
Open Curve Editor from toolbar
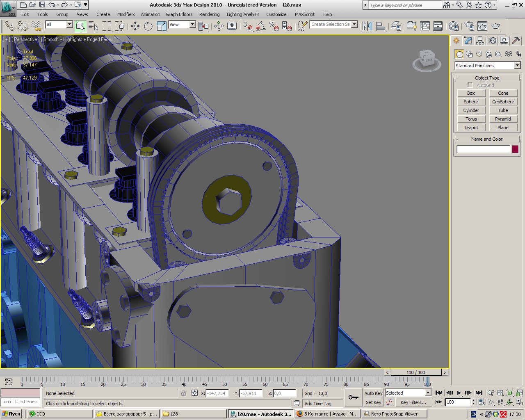pyautogui.click(x=425, y=26)
